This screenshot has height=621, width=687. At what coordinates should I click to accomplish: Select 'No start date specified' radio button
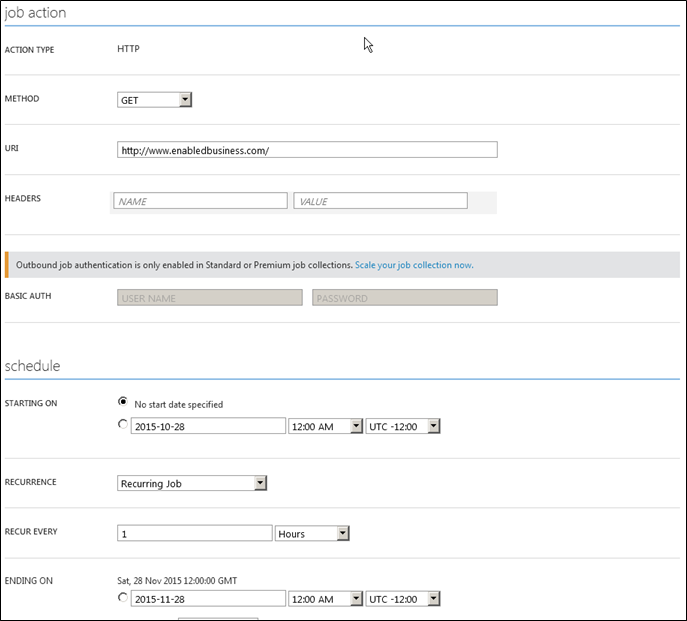coord(123,402)
